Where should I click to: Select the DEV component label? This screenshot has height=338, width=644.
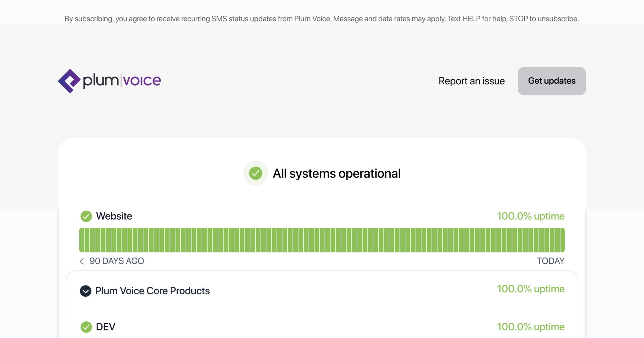[x=105, y=327]
